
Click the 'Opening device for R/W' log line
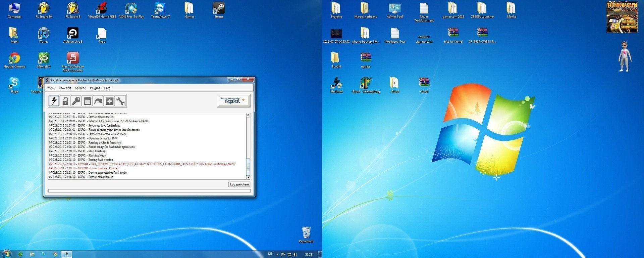tap(84, 138)
